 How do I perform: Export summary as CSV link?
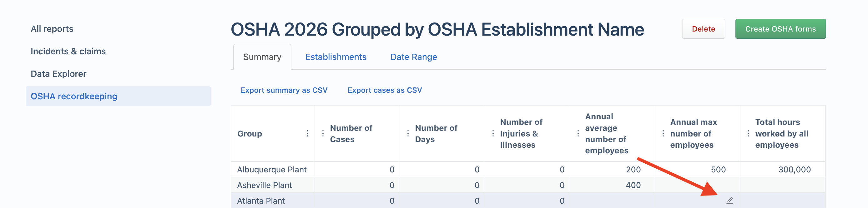284,90
